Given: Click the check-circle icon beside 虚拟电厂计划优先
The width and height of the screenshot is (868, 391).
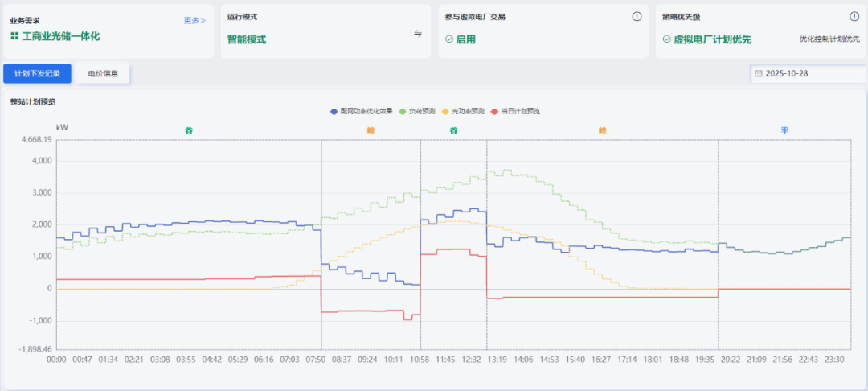Looking at the screenshot, I should [x=666, y=39].
